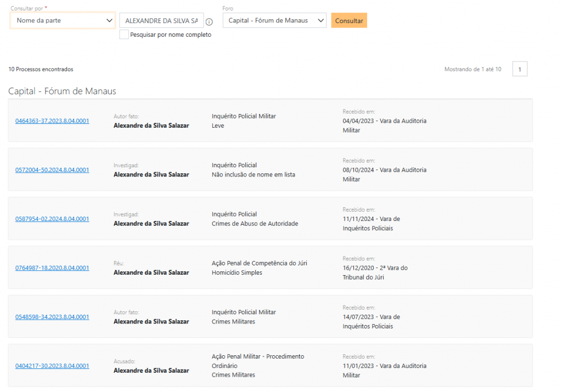The image size is (562, 392).
Task: Open process 0572004-50.2024.8.04.0001
Action: click(52, 170)
